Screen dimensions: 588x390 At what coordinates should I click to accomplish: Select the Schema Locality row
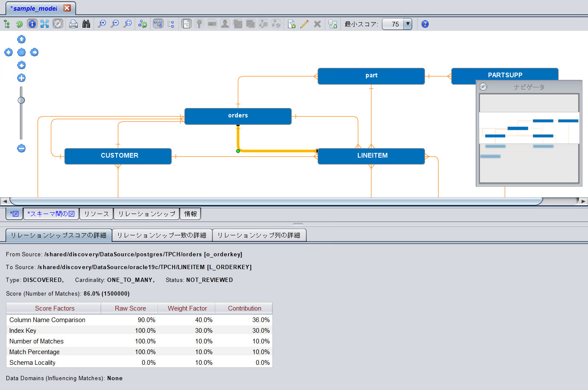pos(140,363)
